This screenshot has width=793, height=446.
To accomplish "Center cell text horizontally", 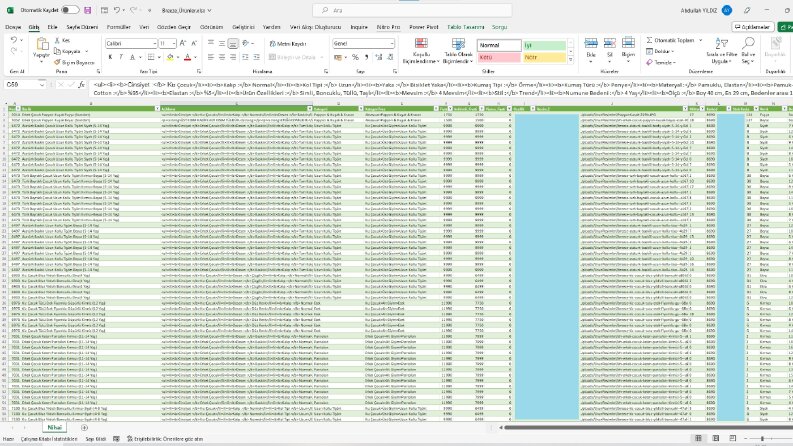I will click(222, 57).
